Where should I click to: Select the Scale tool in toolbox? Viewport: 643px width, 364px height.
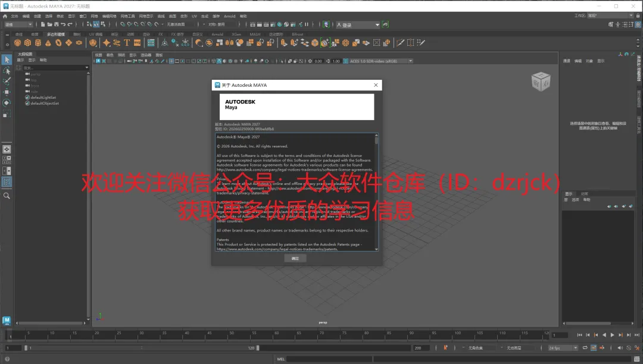point(7,114)
